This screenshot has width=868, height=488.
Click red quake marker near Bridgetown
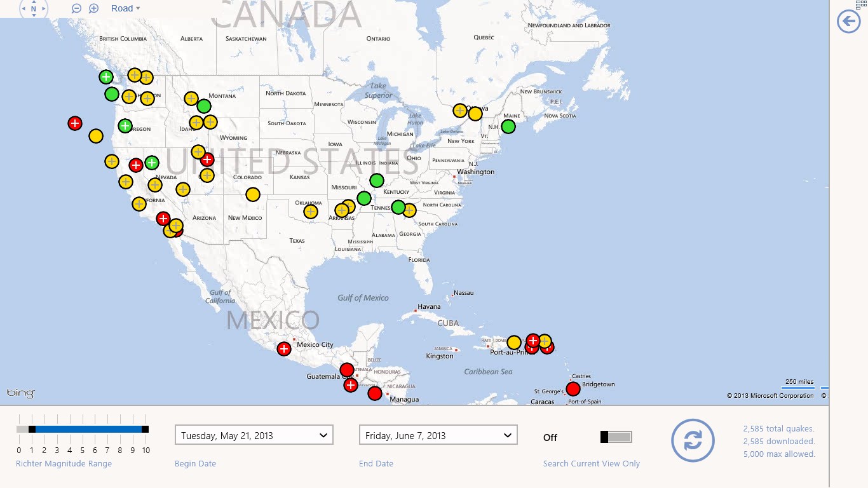[x=573, y=389]
